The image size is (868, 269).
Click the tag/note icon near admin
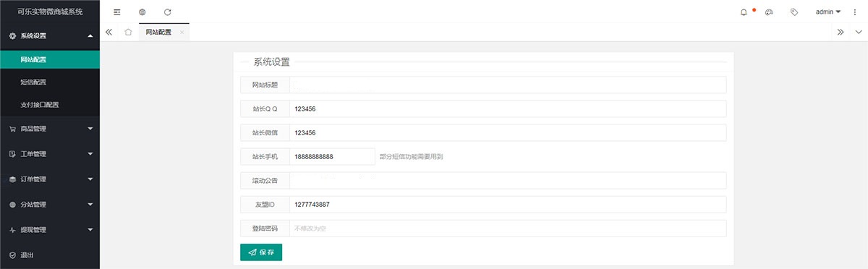[x=794, y=12]
